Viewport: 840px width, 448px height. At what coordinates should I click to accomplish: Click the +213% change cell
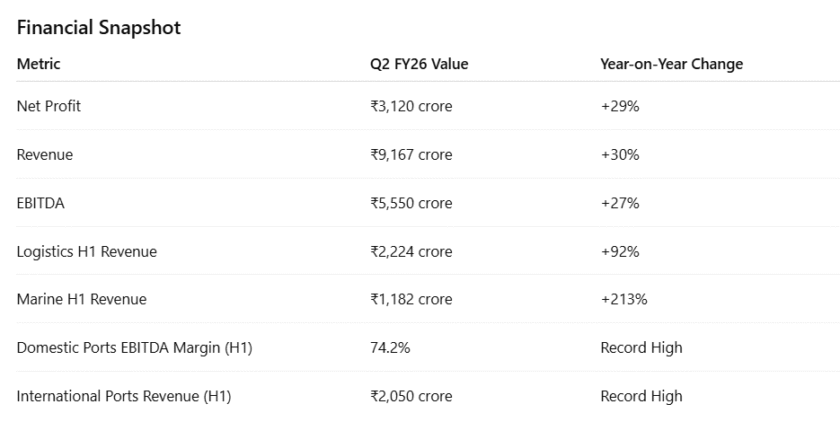tap(624, 299)
